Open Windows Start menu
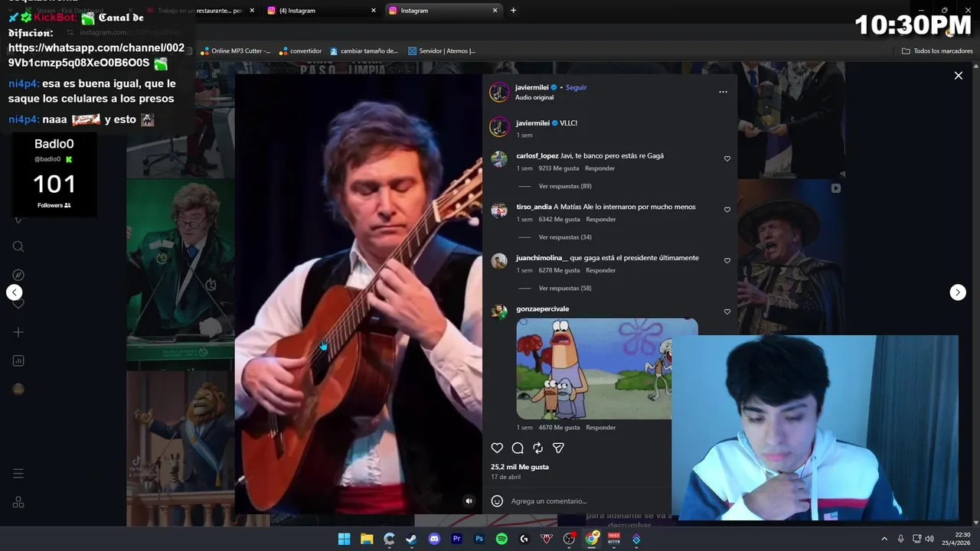 click(x=345, y=539)
